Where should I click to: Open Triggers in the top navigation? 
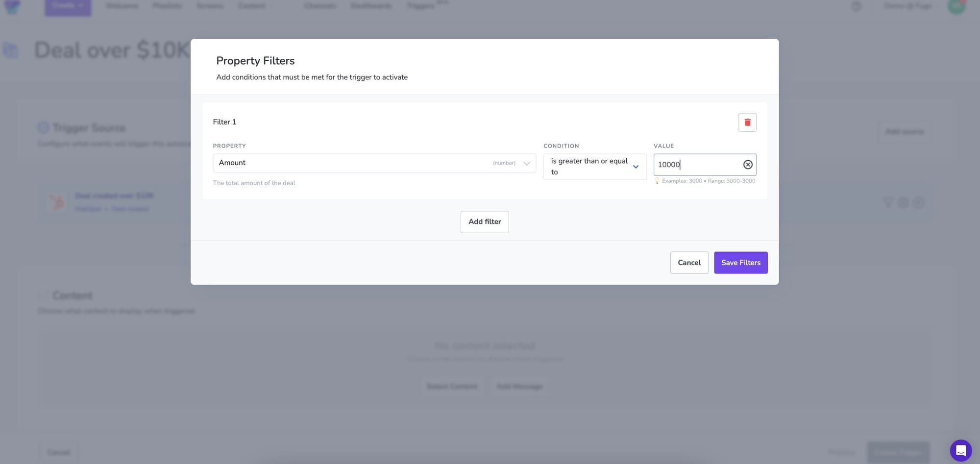click(x=420, y=6)
